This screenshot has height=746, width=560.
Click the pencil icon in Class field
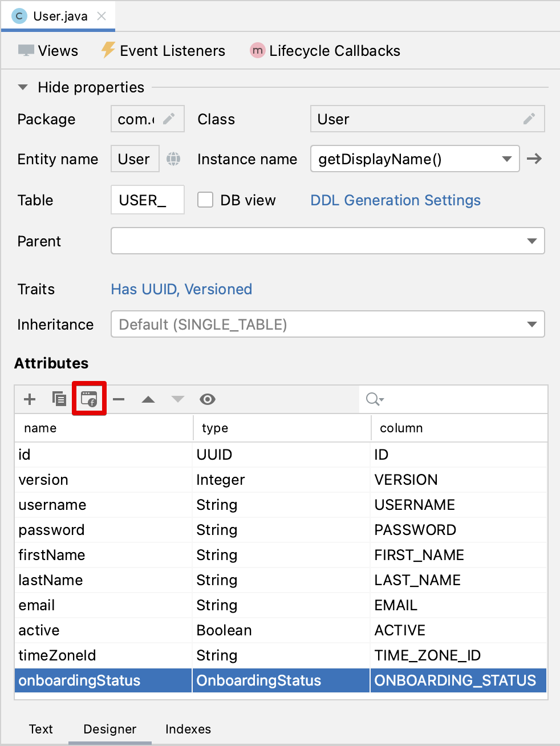(529, 119)
